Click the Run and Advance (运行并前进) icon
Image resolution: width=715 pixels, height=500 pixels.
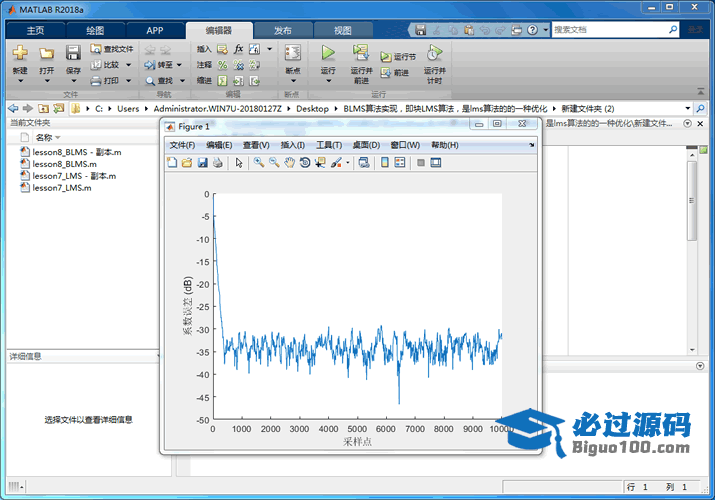[x=360, y=53]
